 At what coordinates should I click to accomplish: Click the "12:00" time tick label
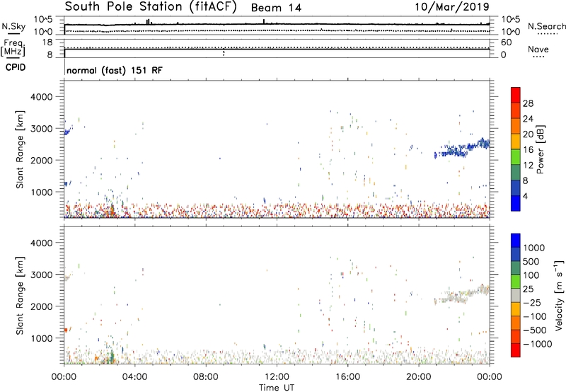277,377
